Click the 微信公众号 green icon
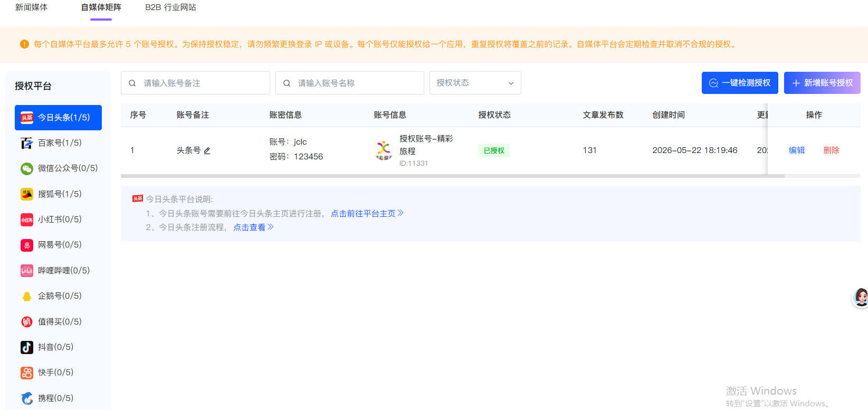868x410 pixels. tap(27, 168)
